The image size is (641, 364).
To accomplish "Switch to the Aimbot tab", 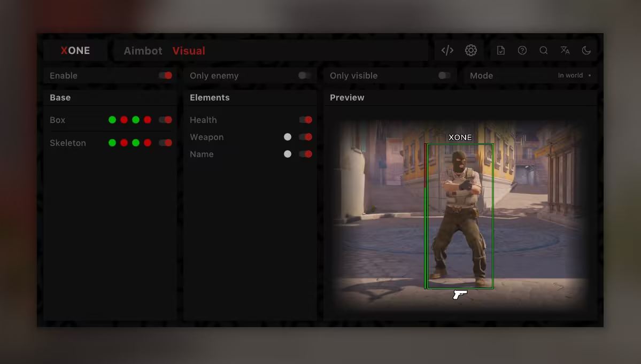I will tap(143, 51).
